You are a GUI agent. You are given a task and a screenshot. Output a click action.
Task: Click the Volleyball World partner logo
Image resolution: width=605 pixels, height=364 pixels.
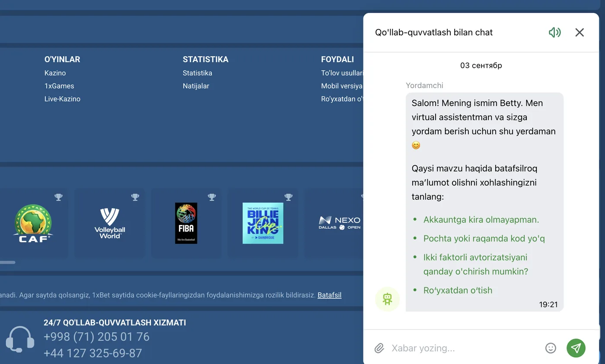tap(110, 223)
